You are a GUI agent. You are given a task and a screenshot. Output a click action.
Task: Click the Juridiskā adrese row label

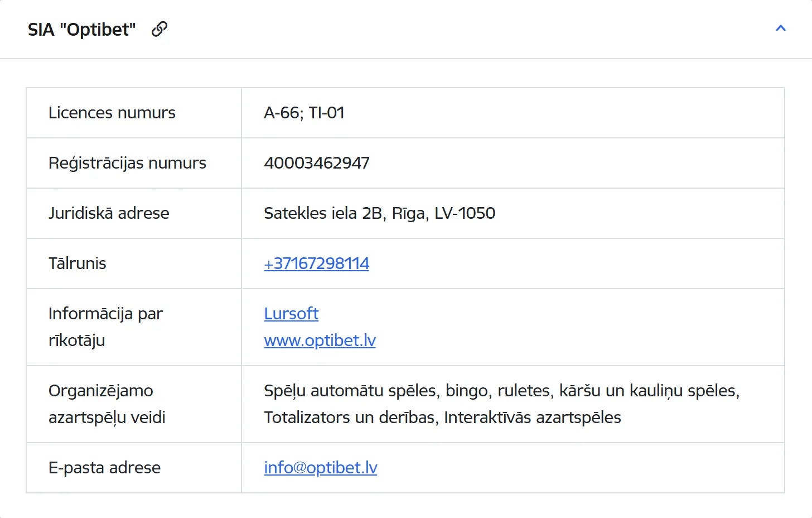tap(109, 213)
